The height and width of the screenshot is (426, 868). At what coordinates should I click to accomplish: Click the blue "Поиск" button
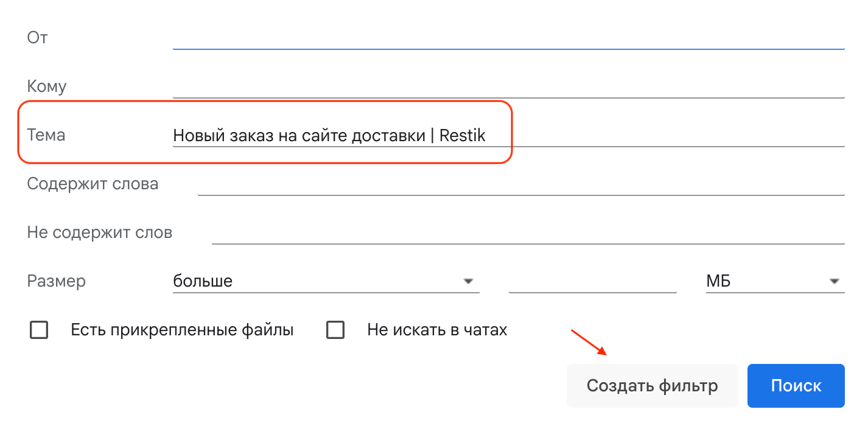pyautogui.click(x=796, y=386)
